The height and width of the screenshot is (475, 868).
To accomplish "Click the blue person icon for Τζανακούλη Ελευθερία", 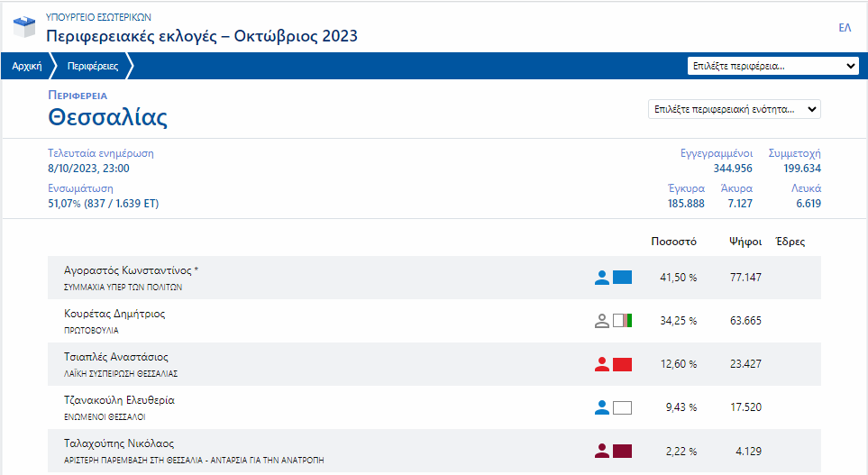I will (x=602, y=407).
